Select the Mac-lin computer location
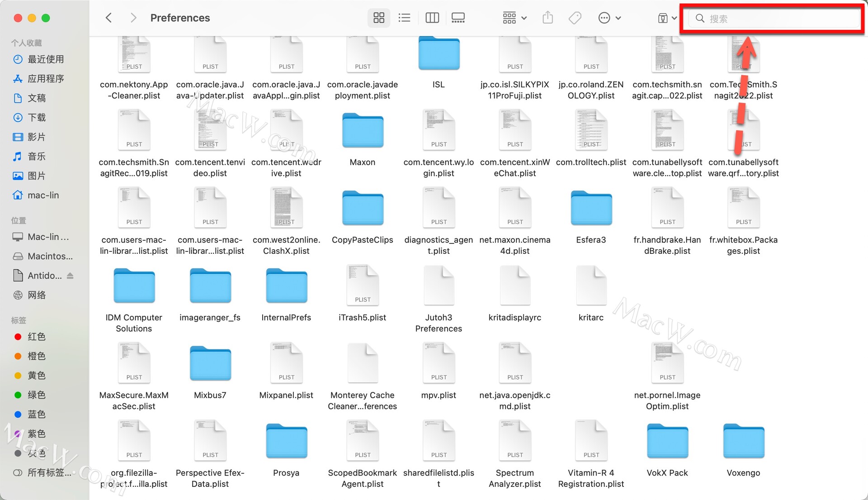The image size is (868, 500). (41, 237)
